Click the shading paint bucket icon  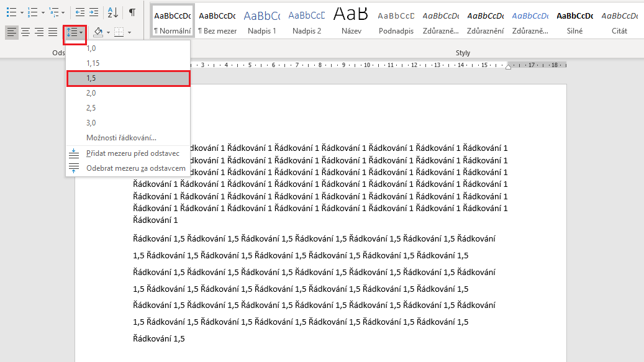click(x=98, y=32)
